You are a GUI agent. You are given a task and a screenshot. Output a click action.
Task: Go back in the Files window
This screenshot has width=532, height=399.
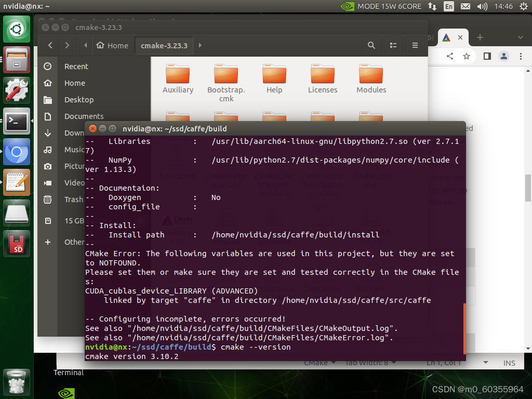coord(50,45)
